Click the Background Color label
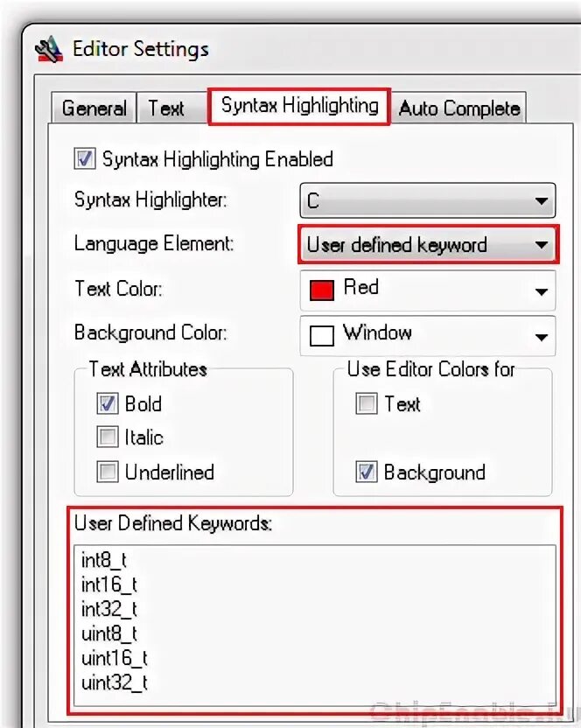The image size is (581, 728). (x=151, y=332)
